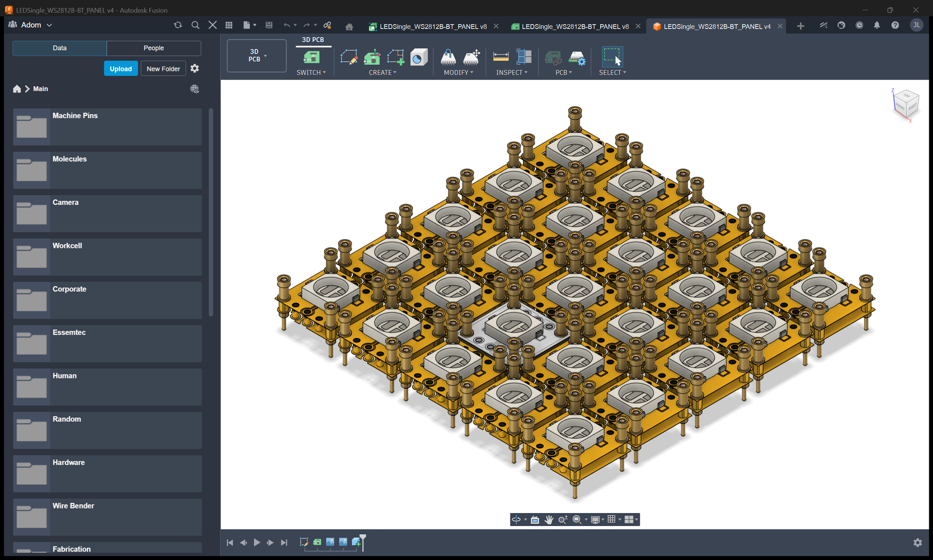
Task: Open the data panel settings gear
Action: pyautogui.click(x=195, y=68)
